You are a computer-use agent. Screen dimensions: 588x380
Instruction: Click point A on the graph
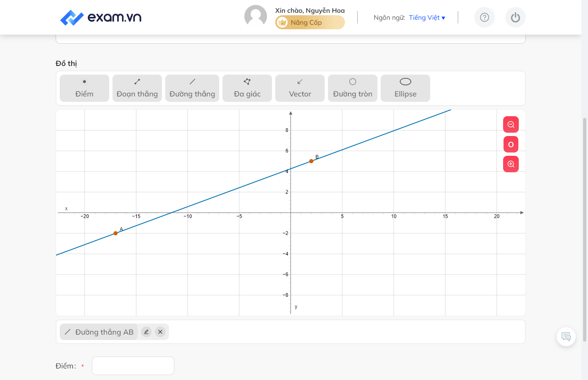click(116, 233)
